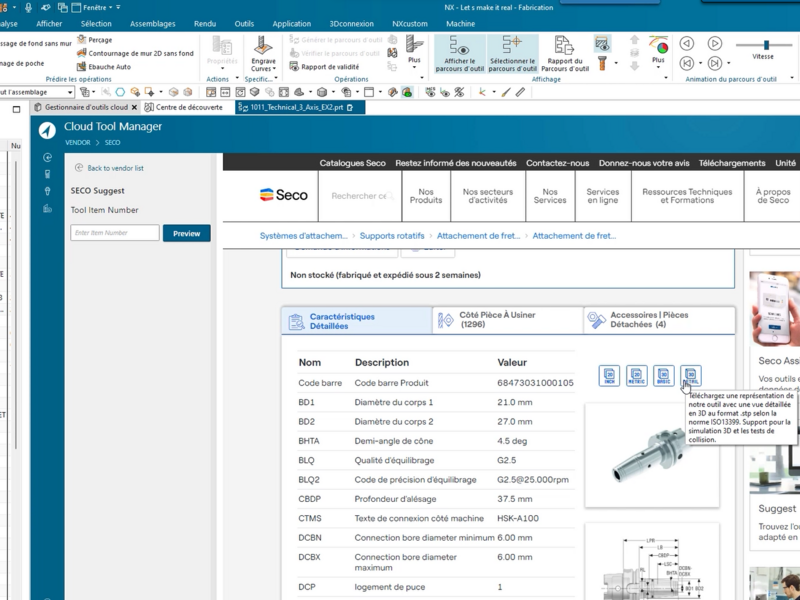Select Contournage de mur 2D sans fond
This screenshot has width=800, height=600.
pyautogui.click(x=135, y=53)
